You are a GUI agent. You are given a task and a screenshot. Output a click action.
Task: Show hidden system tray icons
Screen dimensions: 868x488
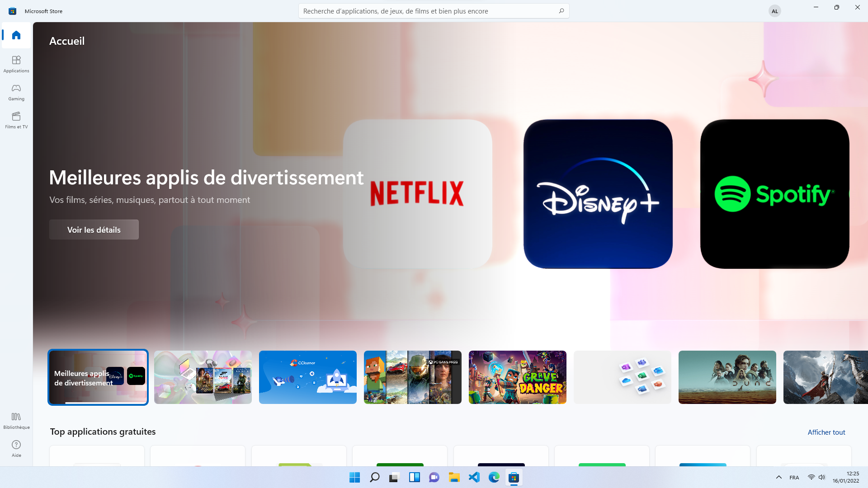(778, 477)
